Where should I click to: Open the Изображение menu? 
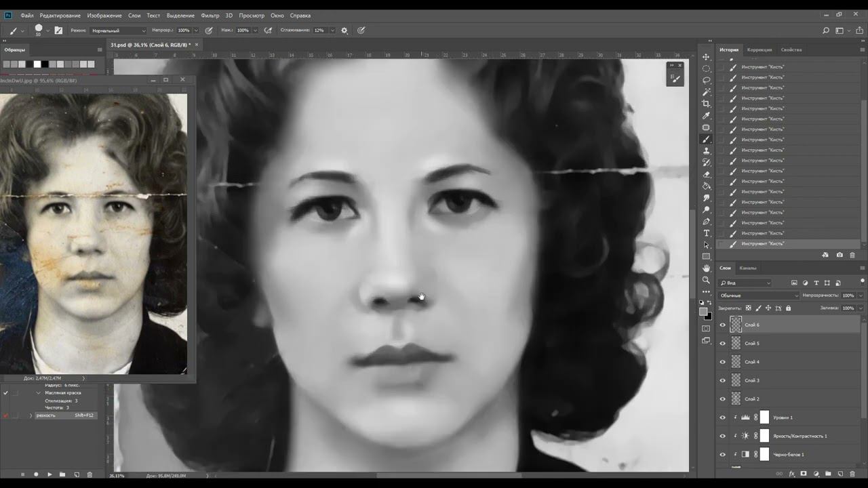tap(104, 15)
